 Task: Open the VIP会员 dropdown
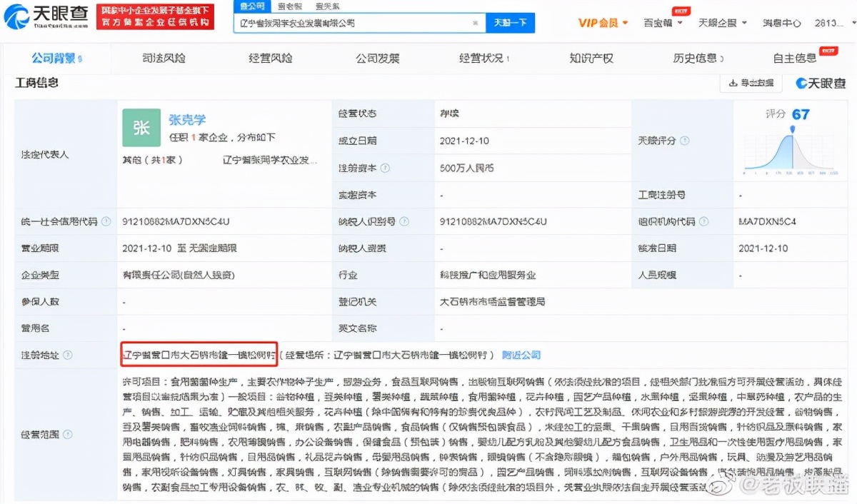[598, 22]
